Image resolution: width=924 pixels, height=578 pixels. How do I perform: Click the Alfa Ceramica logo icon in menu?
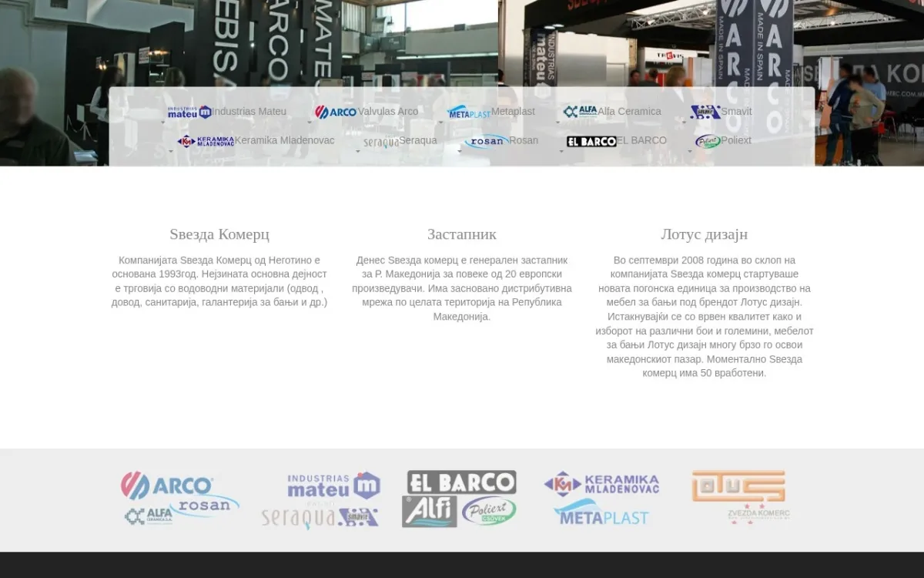click(x=581, y=112)
